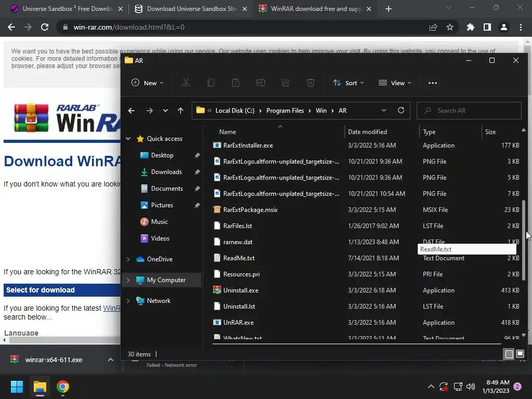Viewport: 532px width, 399px height.
Task: Select Music in navigation pane
Action: coord(159,221)
